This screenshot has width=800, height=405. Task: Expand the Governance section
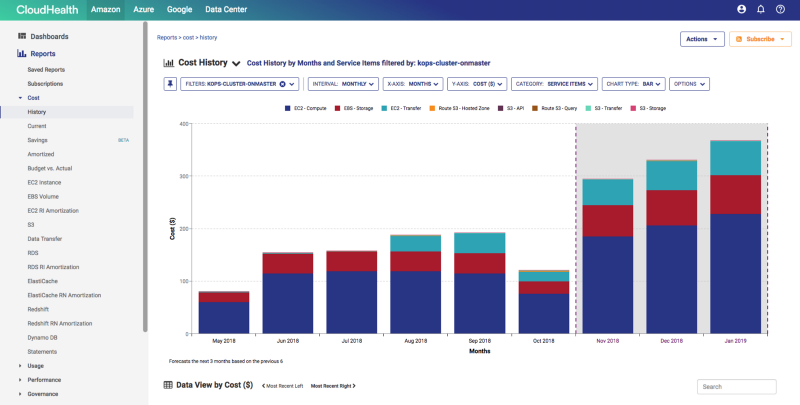coord(20,394)
